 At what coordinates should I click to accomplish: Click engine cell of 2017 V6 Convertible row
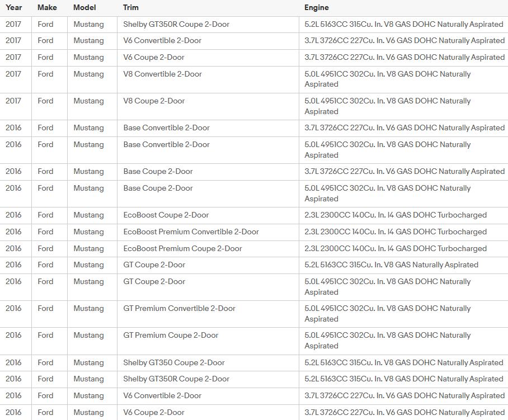(404, 40)
